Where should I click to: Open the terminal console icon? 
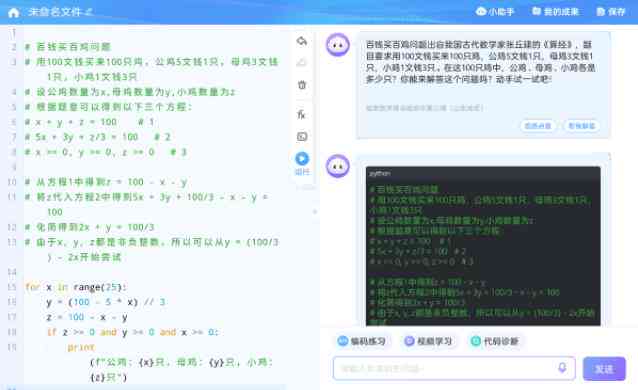pos(302,137)
